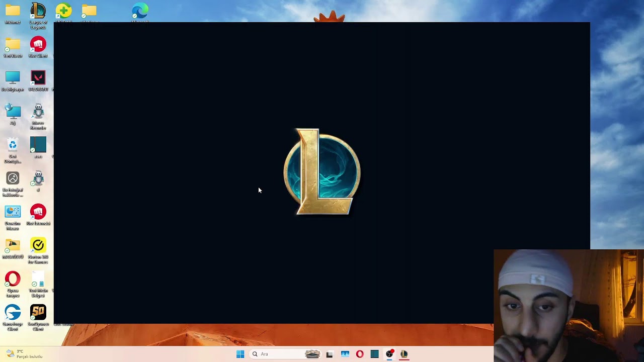Open the Windows Start menu
Screen dimensions: 644x362
pyautogui.click(x=240, y=354)
